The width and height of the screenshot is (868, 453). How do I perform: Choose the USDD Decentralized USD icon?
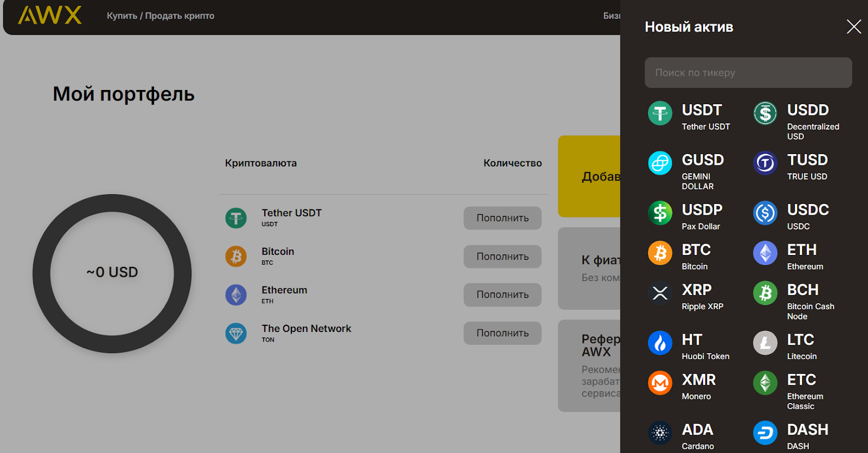pos(765,113)
